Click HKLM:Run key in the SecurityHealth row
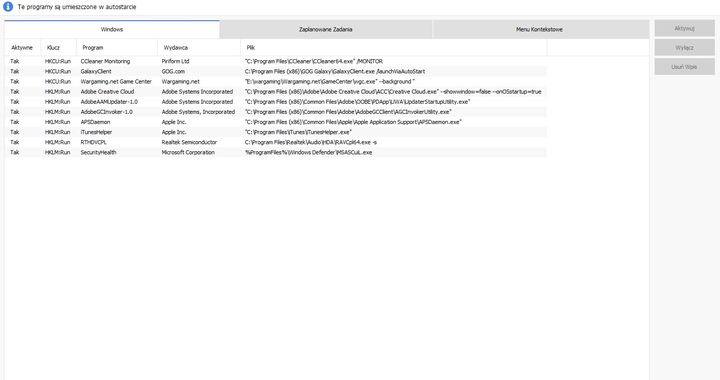This screenshot has height=380, width=720. coord(57,152)
